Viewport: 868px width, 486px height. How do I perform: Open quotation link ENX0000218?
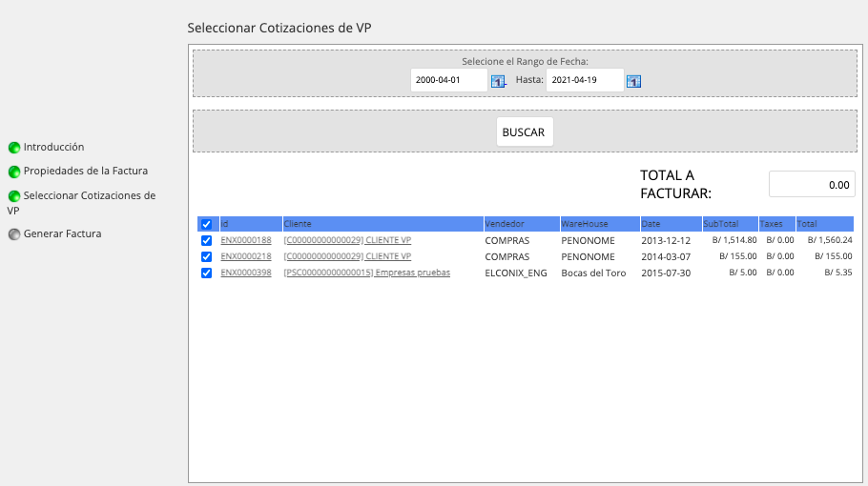tap(246, 256)
